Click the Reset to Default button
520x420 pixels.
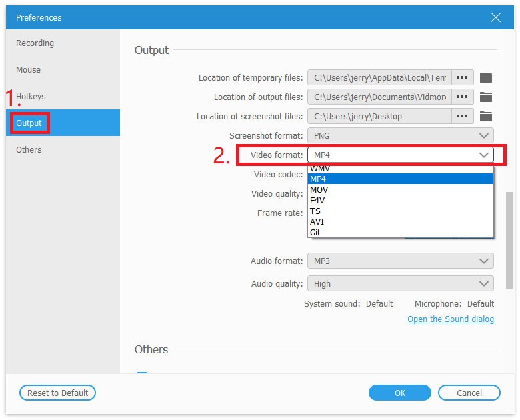click(57, 393)
